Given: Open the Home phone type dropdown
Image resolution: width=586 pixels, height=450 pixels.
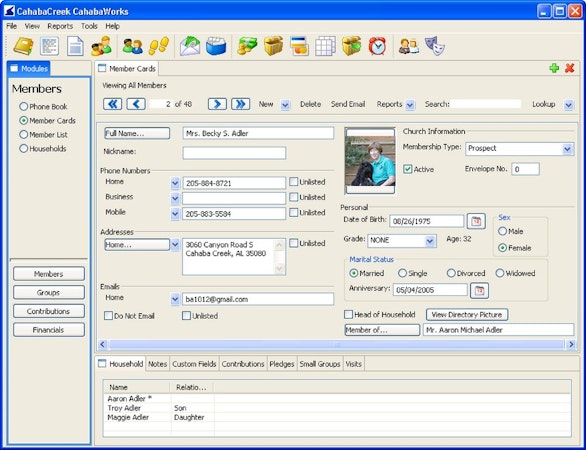Looking at the screenshot, I should pos(175,183).
